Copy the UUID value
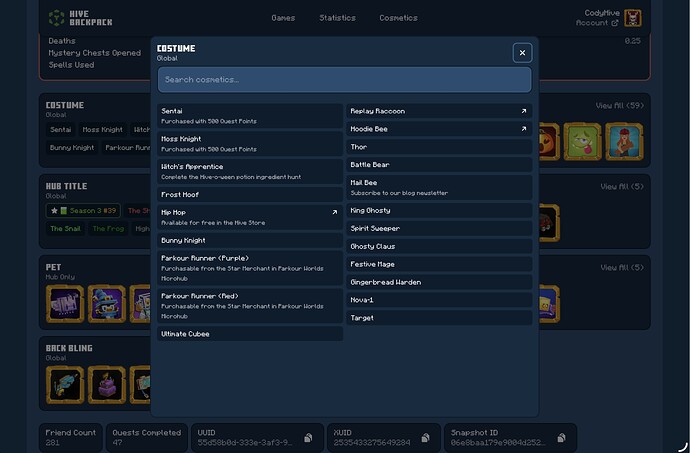Image resolution: width=690 pixels, height=453 pixels. (x=308, y=438)
